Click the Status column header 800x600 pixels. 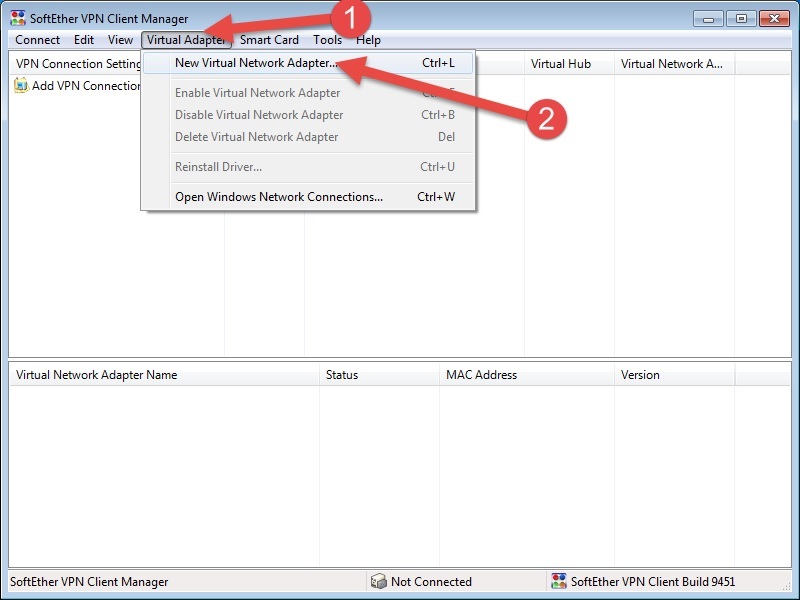pos(380,375)
